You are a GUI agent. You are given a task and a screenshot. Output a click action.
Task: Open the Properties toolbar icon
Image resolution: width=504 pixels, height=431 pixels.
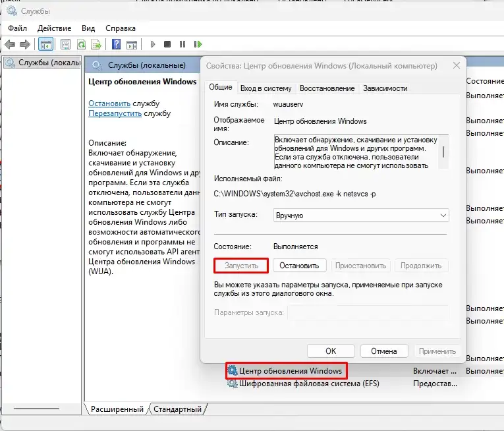pos(65,44)
